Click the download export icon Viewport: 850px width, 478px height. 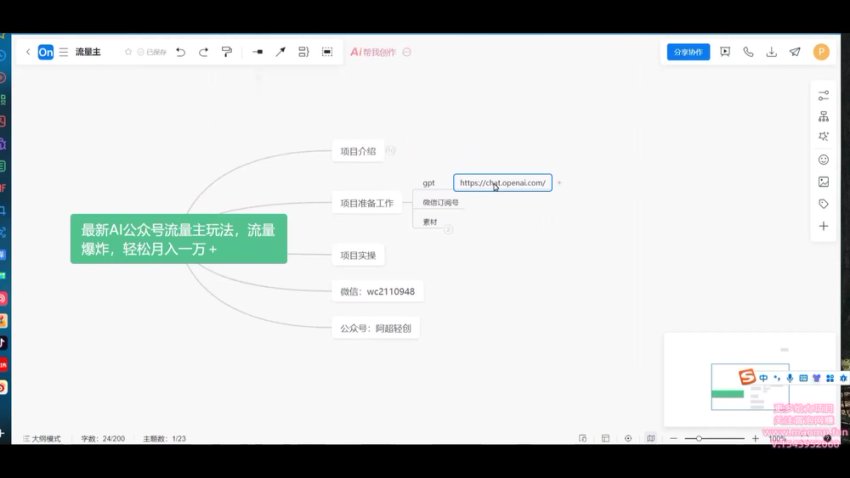coord(771,52)
